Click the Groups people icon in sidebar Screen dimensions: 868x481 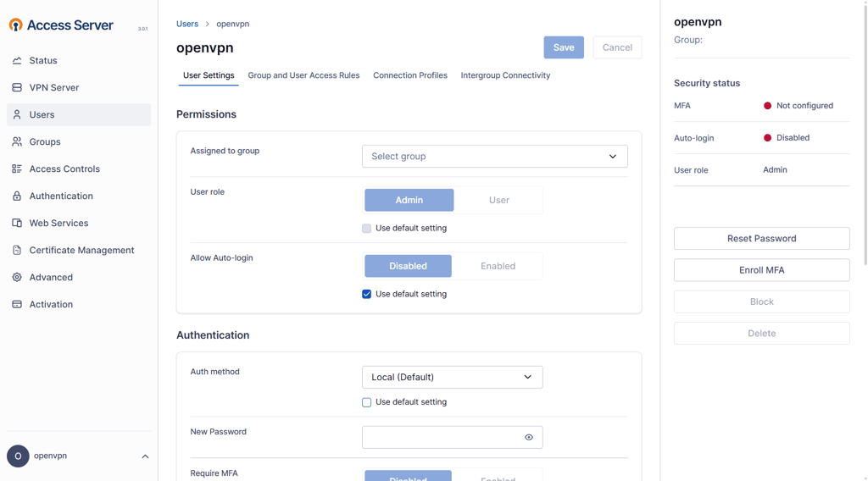[17, 141]
